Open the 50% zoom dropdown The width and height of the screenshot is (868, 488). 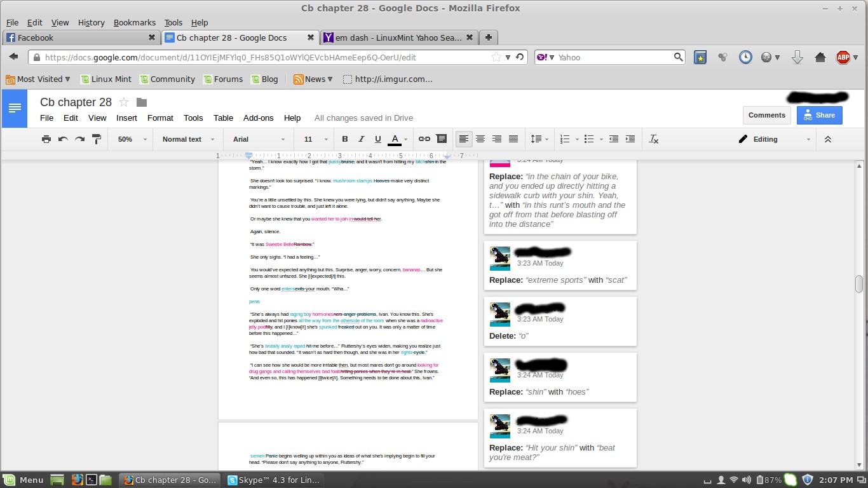click(132, 139)
